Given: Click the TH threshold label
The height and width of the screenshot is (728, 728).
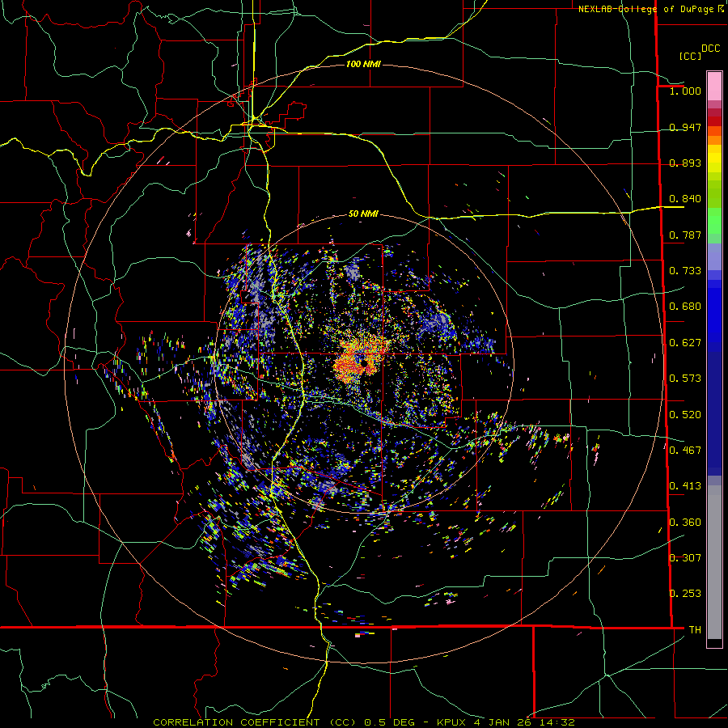Looking at the screenshot, I should coord(695,630).
